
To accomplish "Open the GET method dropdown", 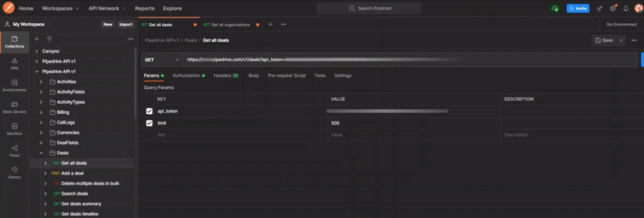I will [162, 60].
